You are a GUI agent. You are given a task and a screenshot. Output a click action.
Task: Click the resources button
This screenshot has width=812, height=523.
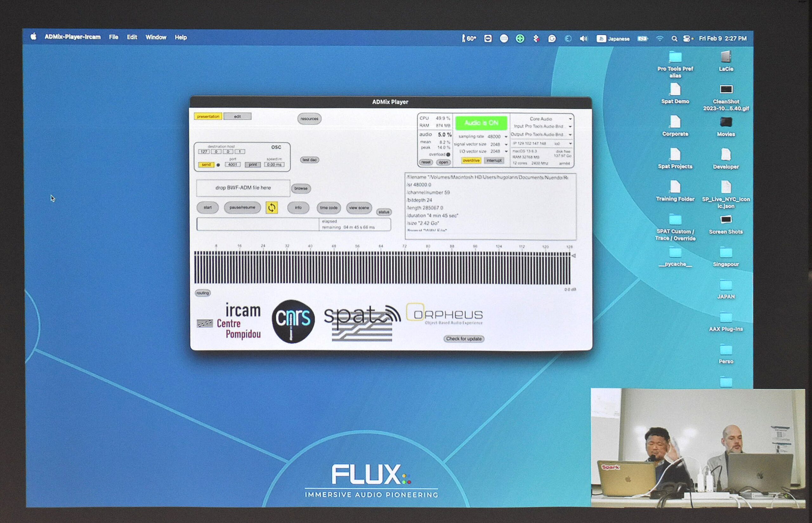point(309,119)
